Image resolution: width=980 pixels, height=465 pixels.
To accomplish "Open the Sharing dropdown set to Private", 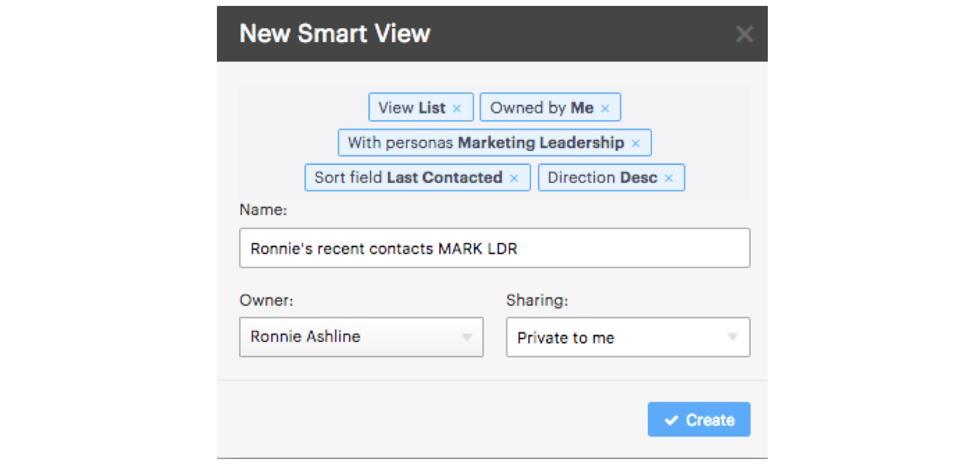I will [628, 337].
